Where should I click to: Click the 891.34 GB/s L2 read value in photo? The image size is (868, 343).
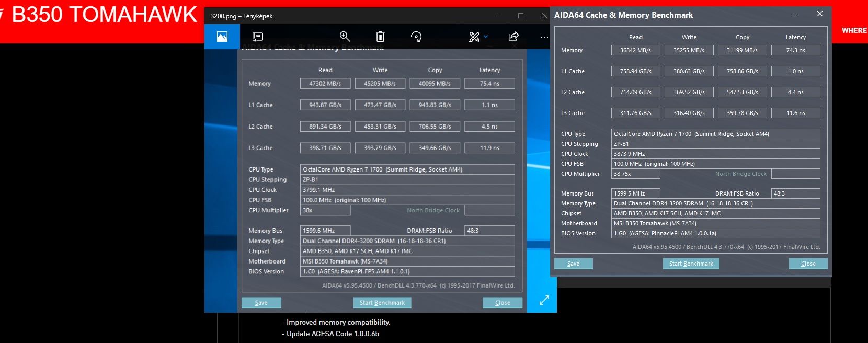tap(325, 127)
